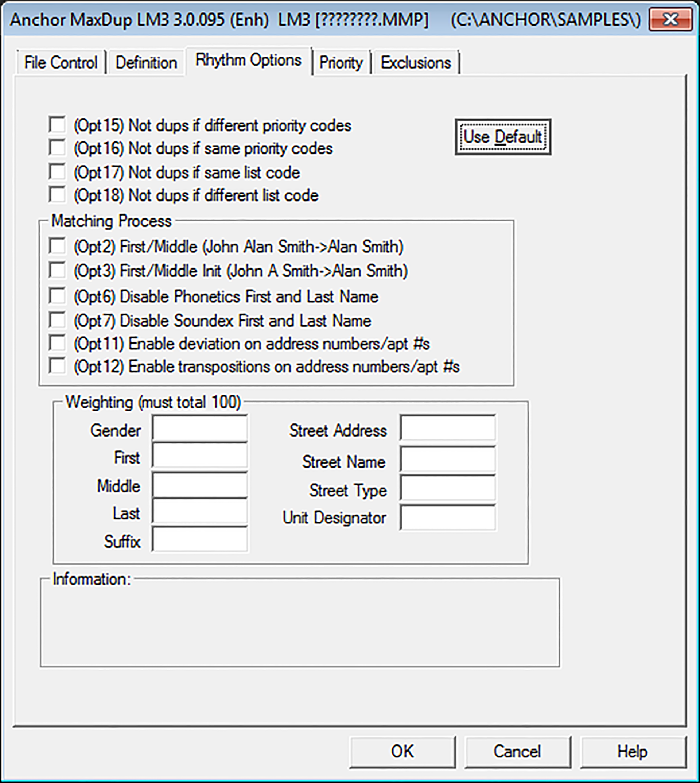This screenshot has height=783, width=700.
Task: Switch to the File Control tab
Action: [61, 62]
